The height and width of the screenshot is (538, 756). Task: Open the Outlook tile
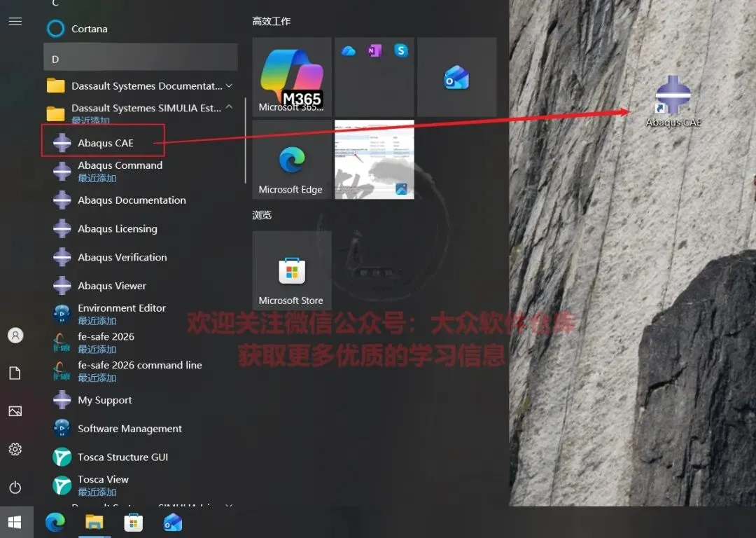tap(456, 77)
